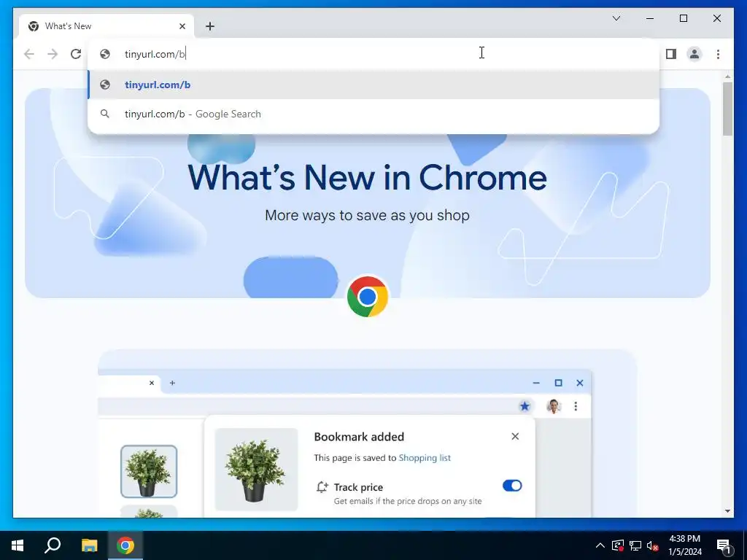Viewport: 747px width, 560px height.
Task: Click the Track price bell icon
Action: tap(322, 487)
